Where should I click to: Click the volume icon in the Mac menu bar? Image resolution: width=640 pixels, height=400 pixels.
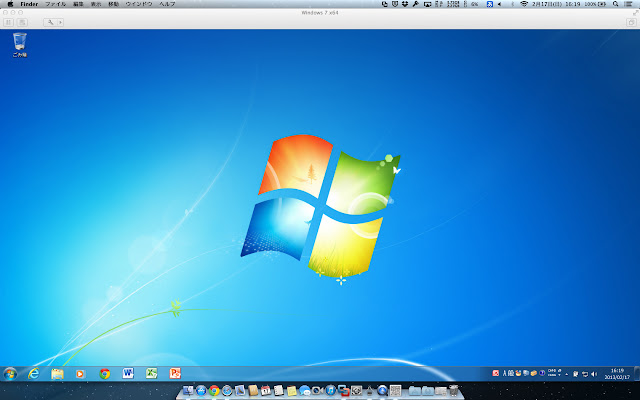coord(499,4)
